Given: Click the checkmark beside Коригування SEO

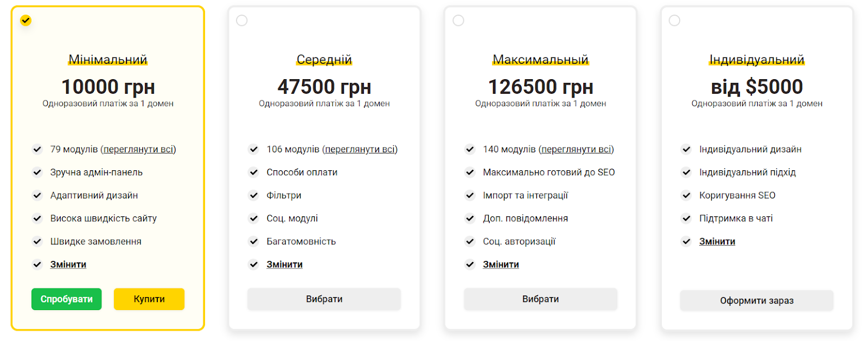Looking at the screenshot, I should (686, 195).
